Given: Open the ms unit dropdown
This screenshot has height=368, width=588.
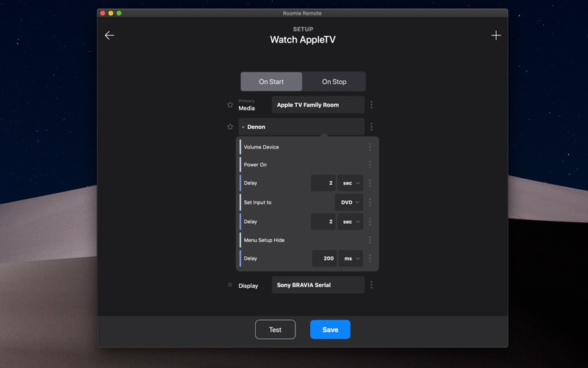Looking at the screenshot, I should (351, 258).
